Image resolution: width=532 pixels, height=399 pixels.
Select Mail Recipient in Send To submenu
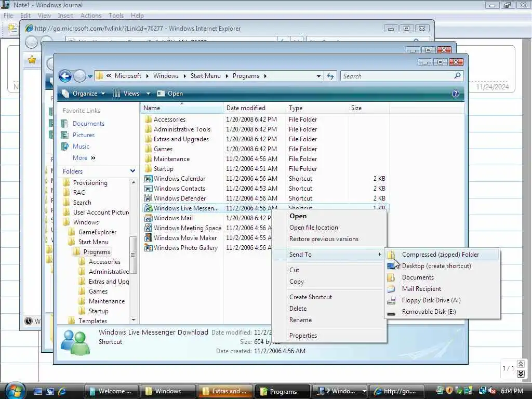(x=442, y=289)
